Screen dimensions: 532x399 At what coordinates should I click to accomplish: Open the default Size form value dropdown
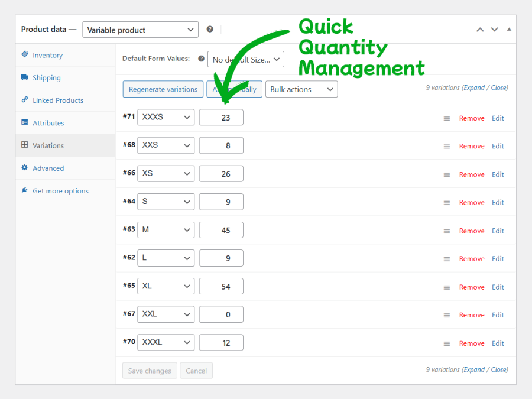click(x=245, y=59)
